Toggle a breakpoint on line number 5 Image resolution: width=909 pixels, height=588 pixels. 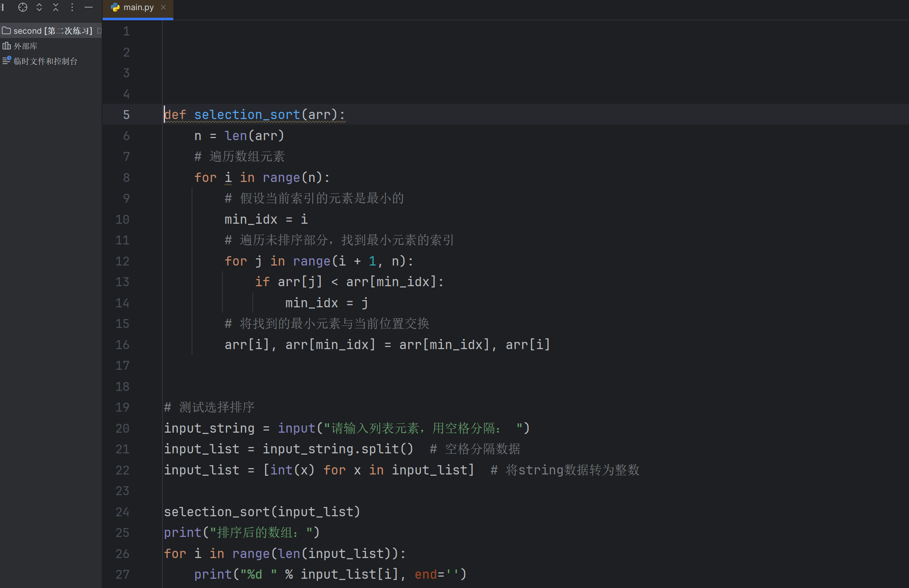point(126,115)
